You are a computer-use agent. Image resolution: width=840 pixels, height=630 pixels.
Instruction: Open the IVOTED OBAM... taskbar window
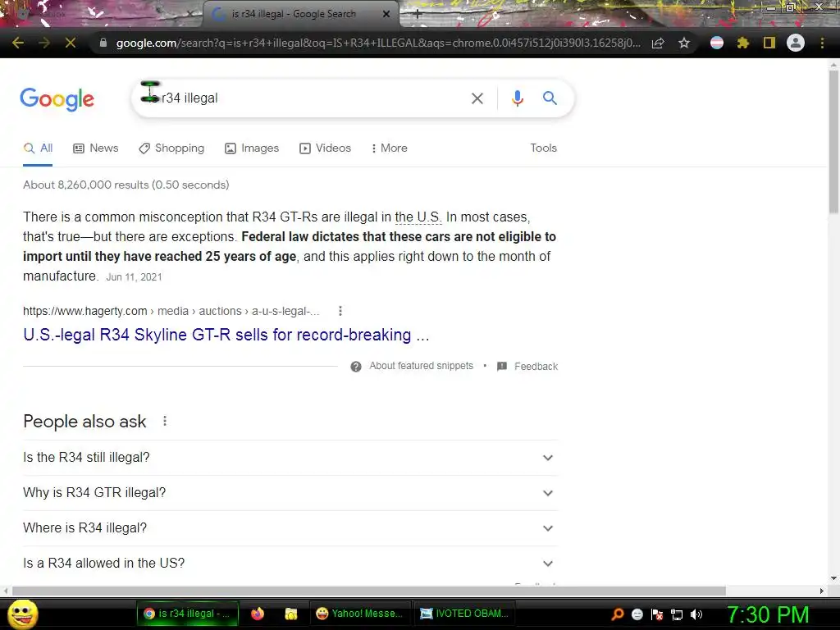pos(464,614)
